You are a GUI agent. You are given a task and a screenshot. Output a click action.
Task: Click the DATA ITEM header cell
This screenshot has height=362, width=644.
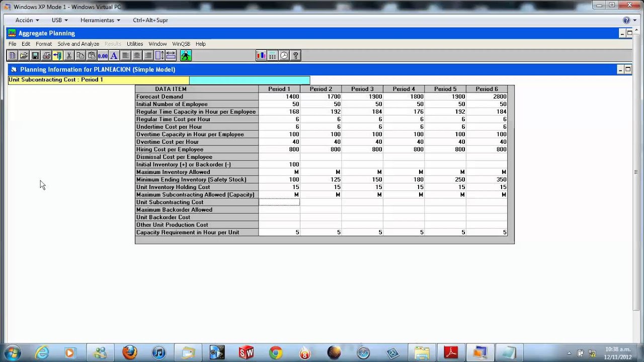(197, 89)
